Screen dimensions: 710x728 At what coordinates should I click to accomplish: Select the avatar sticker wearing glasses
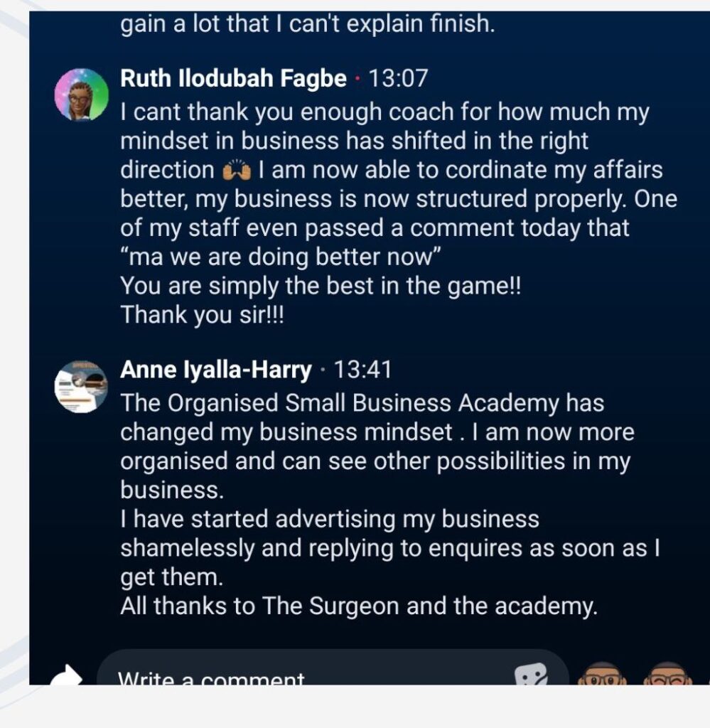pyautogui.click(x=602, y=675)
